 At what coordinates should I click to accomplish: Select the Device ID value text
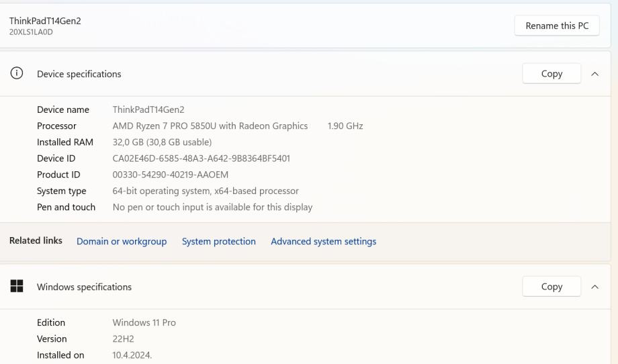click(201, 158)
